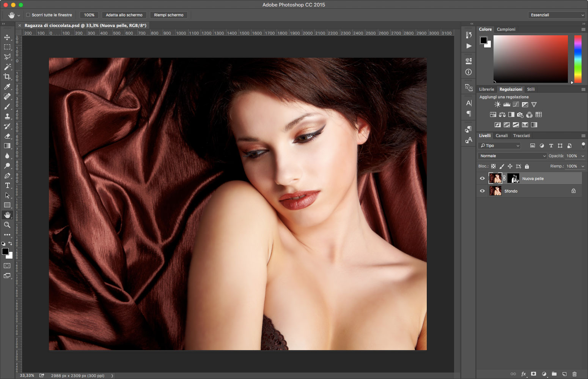
Task: Add a Black & White adjustment
Action: coord(511,115)
